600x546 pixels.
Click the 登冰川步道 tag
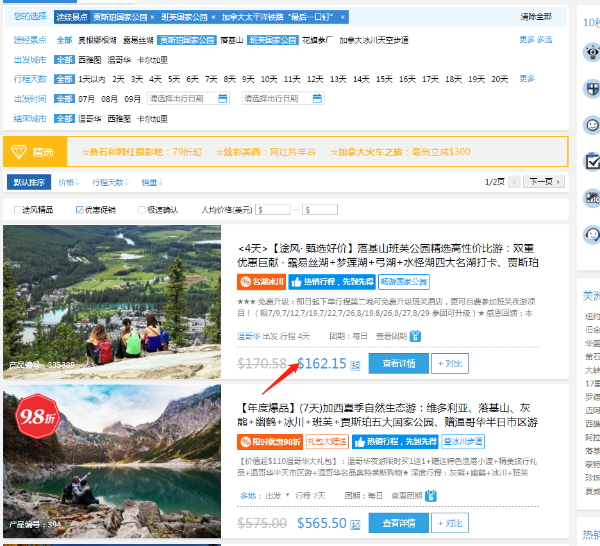[463, 442]
